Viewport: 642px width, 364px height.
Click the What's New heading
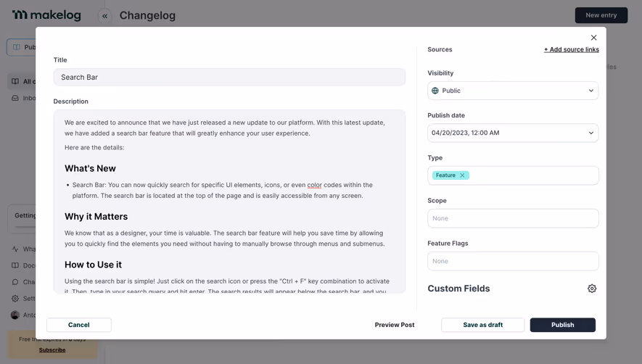90,169
